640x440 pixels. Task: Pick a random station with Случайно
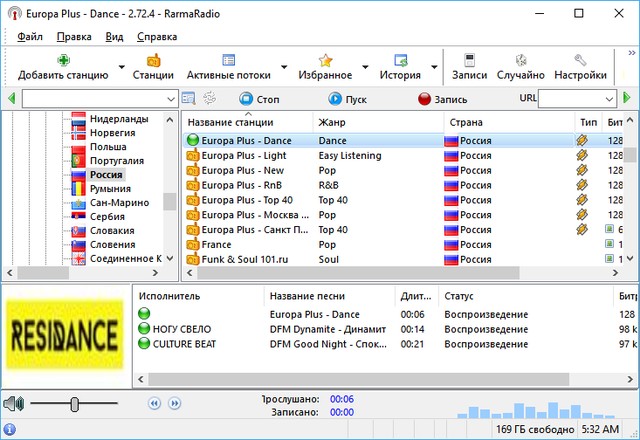(x=521, y=60)
